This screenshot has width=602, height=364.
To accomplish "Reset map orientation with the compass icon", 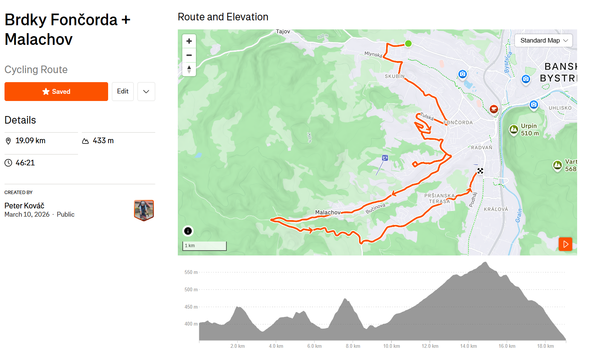I will point(189,69).
